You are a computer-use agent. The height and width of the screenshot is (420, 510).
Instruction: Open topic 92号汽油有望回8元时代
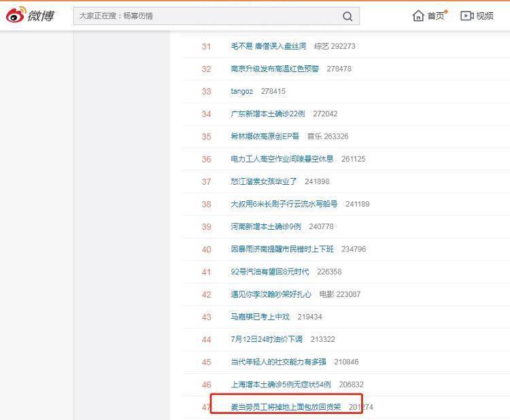coord(270,272)
